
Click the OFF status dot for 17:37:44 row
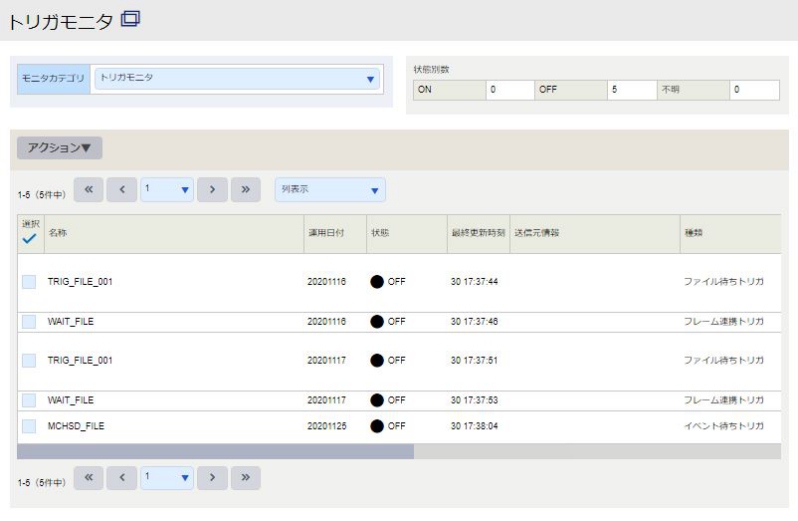[x=377, y=282]
